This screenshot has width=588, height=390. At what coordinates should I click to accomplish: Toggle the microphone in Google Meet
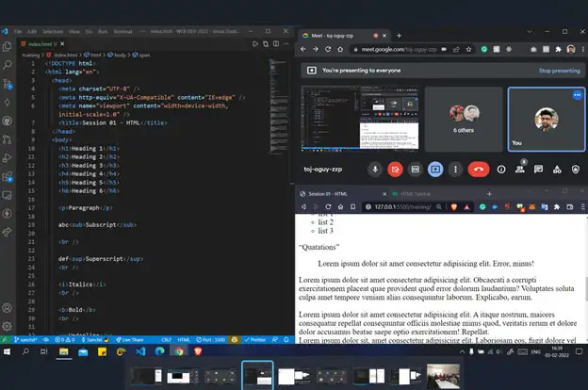tap(375, 170)
